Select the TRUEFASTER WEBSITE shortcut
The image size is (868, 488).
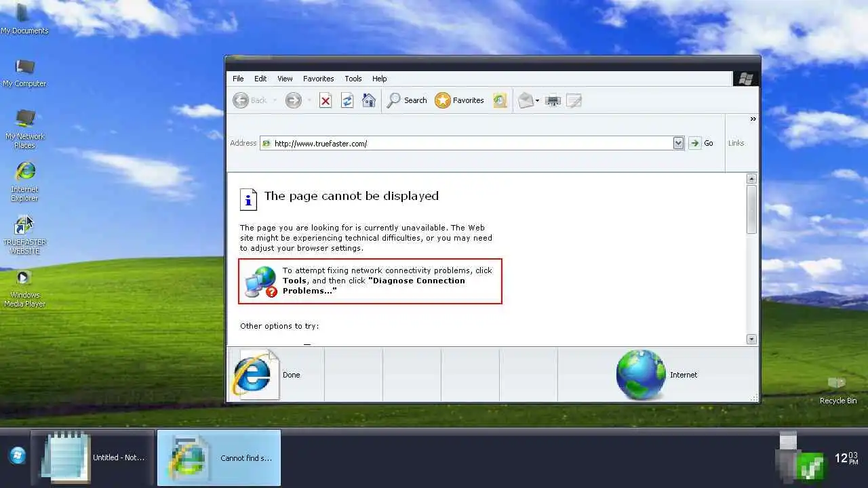pos(24,235)
